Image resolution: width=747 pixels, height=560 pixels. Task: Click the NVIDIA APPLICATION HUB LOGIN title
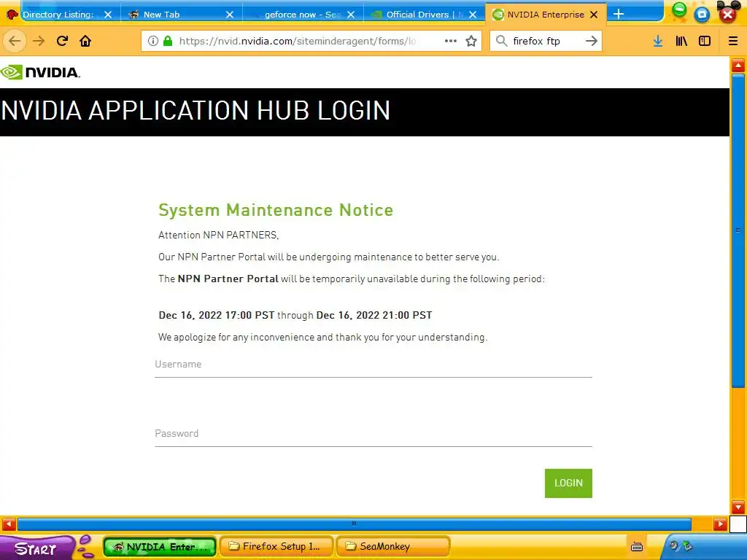196,111
